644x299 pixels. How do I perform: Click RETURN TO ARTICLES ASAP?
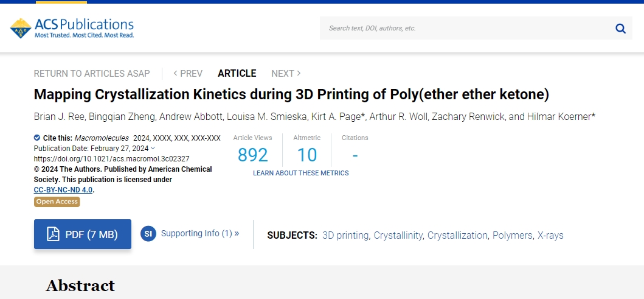pyautogui.click(x=92, y=74)
